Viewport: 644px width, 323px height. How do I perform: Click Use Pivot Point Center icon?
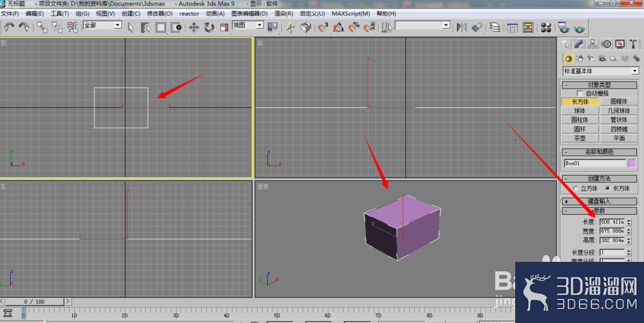[x=272, y=28]
